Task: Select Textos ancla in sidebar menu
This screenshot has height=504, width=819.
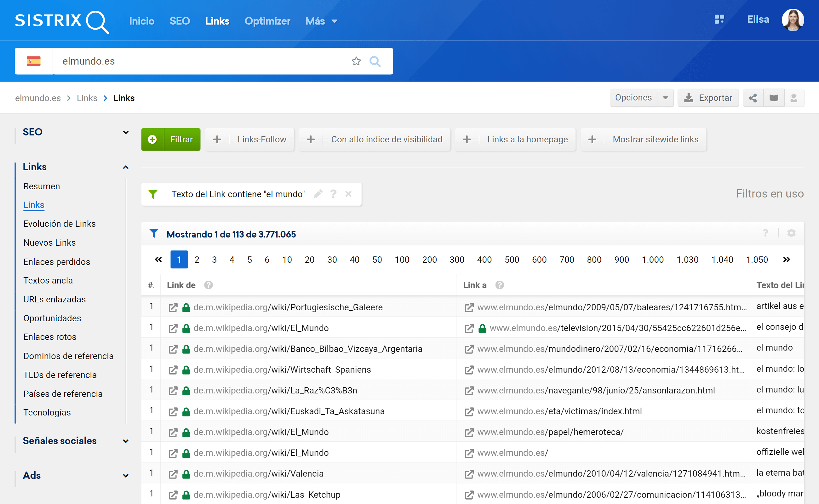Action: coord(48,280)
